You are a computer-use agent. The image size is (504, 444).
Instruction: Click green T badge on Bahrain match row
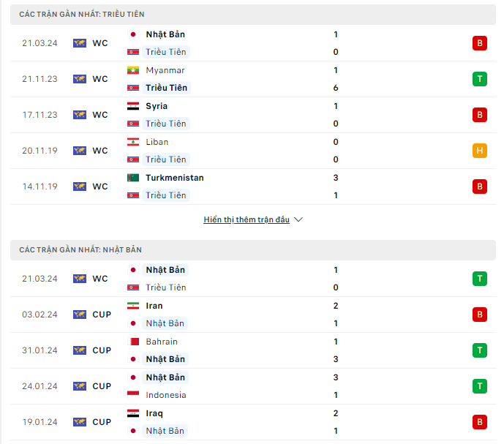pyautogui.click(x=479, y=350)
